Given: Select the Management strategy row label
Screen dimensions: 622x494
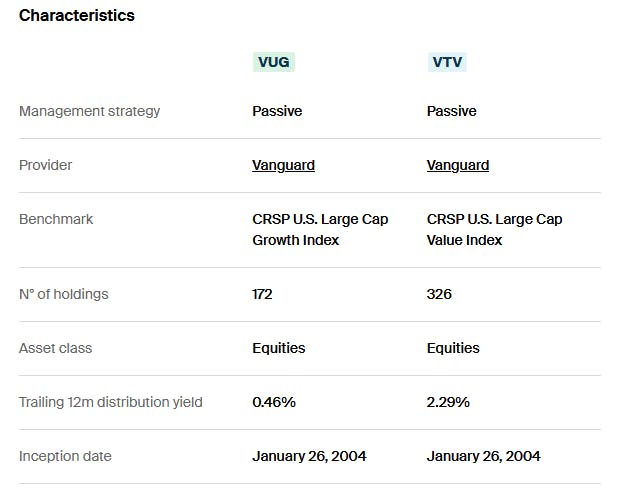Looking at the screenshot, I should [x=89, y=111].
